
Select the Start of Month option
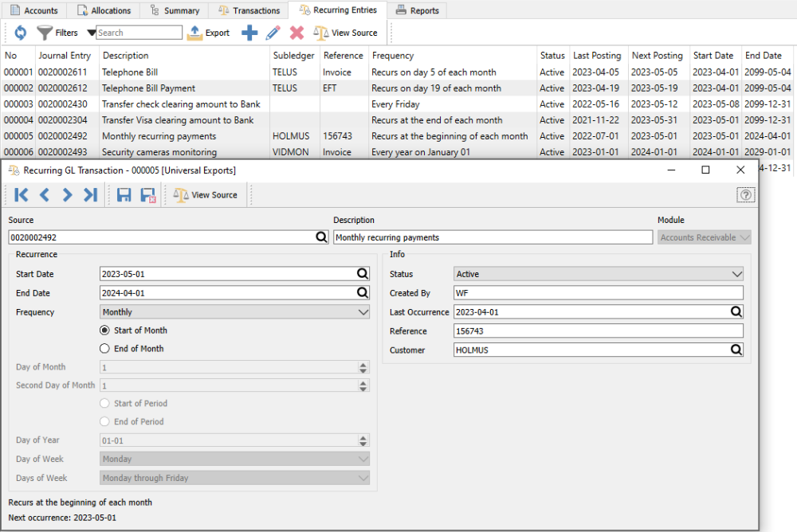tap(104, 331)
